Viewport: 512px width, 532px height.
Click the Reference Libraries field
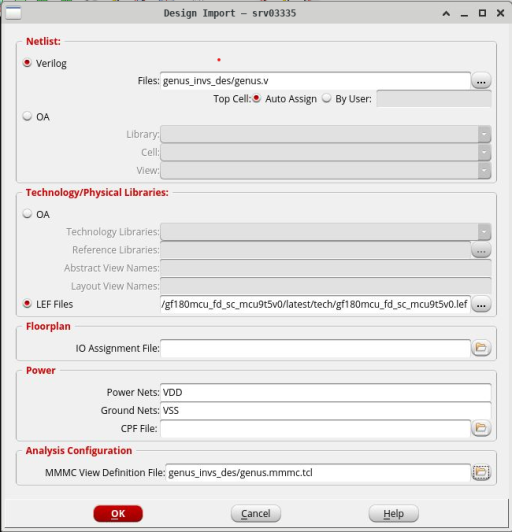pos(315,250)
